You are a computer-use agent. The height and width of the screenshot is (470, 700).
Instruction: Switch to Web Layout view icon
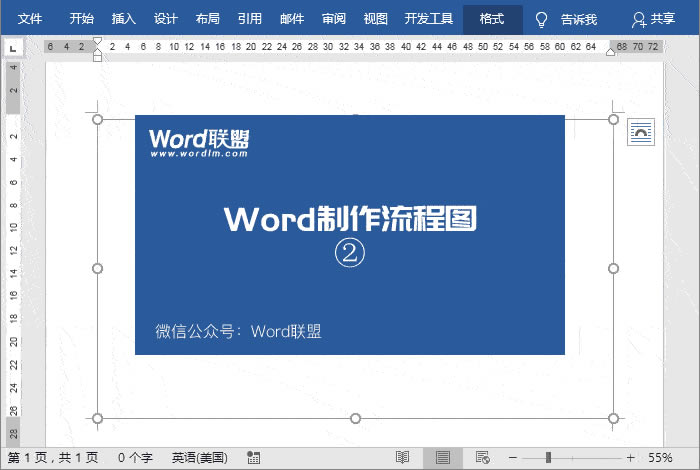tap(482, 457)
